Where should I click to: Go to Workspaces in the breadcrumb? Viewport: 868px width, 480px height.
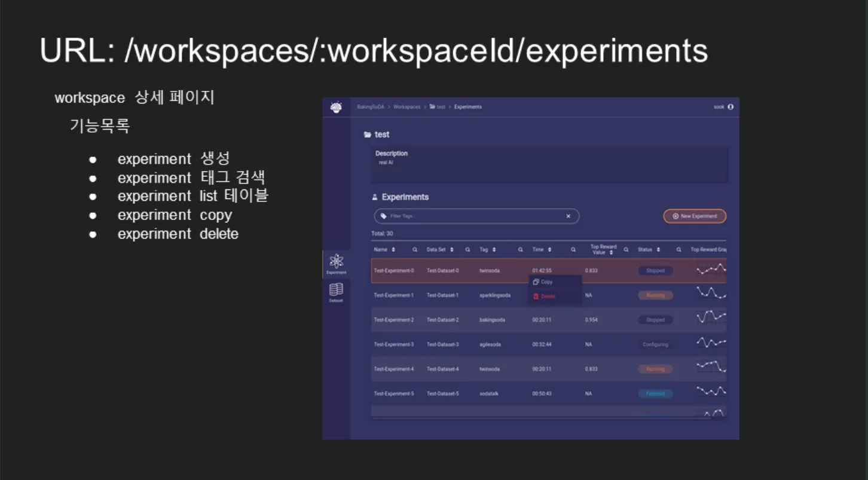click(407, 107)
